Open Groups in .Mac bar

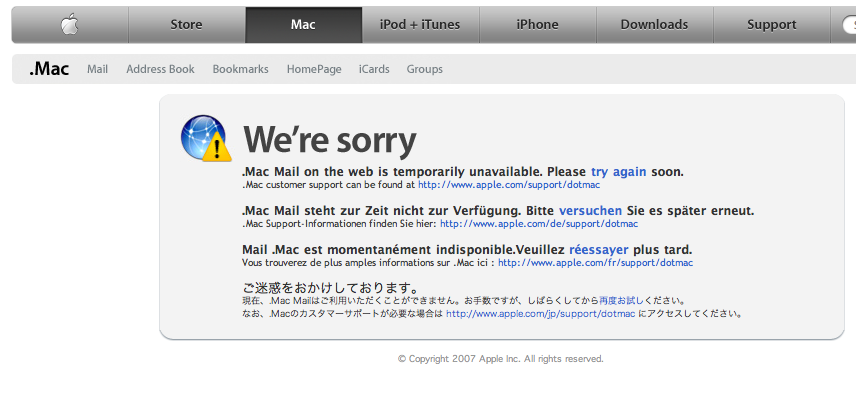point(425,69)
